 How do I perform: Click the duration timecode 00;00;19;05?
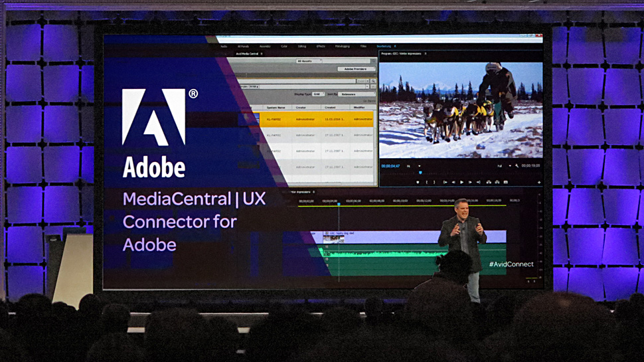point(530,166)
